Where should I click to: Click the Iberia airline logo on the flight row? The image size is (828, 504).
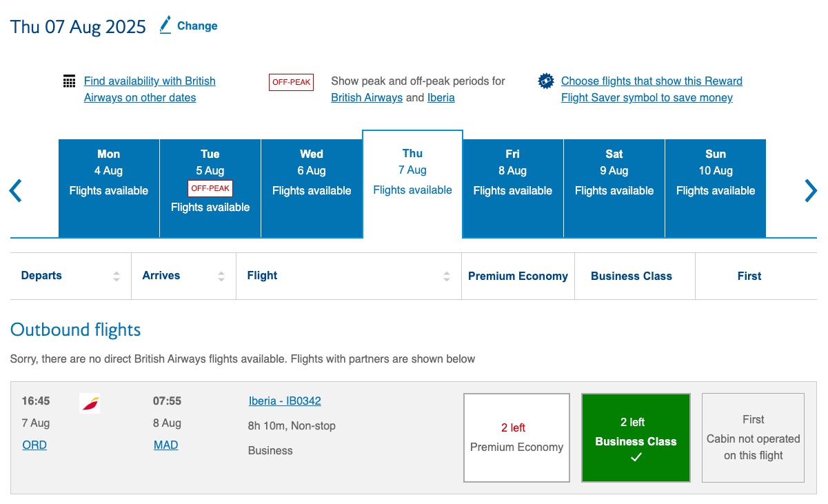(88, 403)
